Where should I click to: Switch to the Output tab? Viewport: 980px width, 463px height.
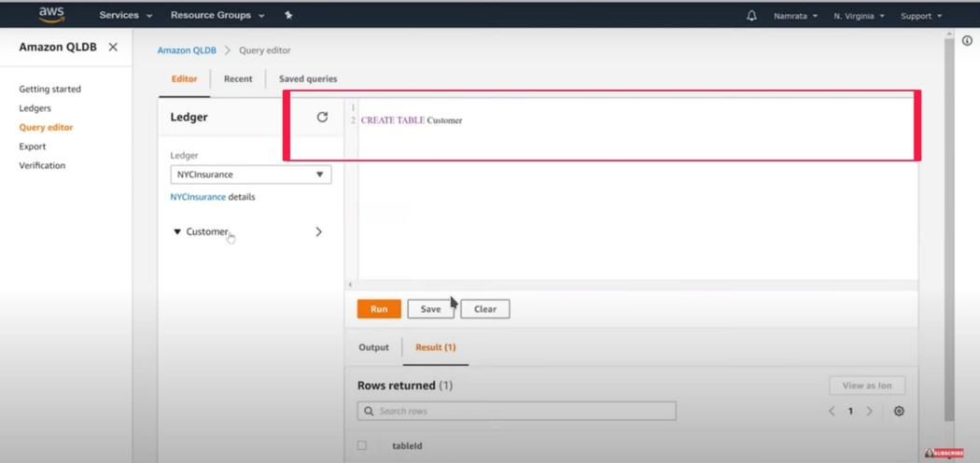[373, 347]
